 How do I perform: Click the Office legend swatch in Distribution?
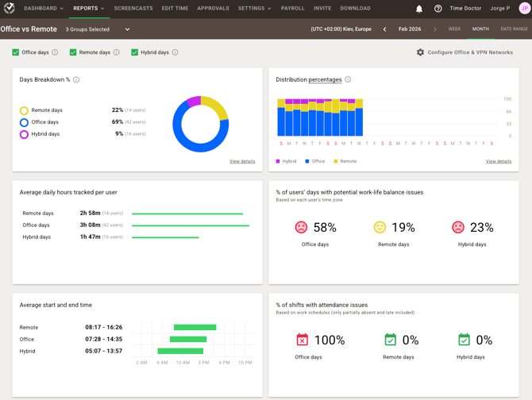307,161
